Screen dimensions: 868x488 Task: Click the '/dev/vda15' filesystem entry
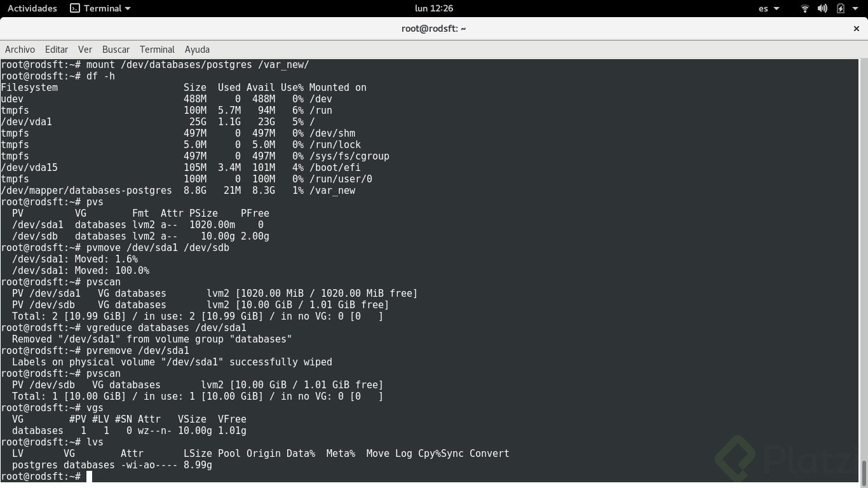click(x=29, y=168)
